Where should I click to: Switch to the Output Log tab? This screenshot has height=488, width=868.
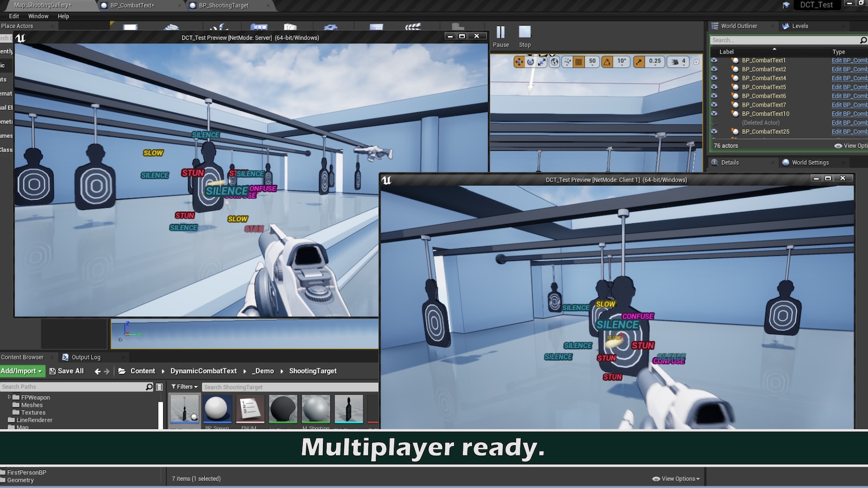86,357
